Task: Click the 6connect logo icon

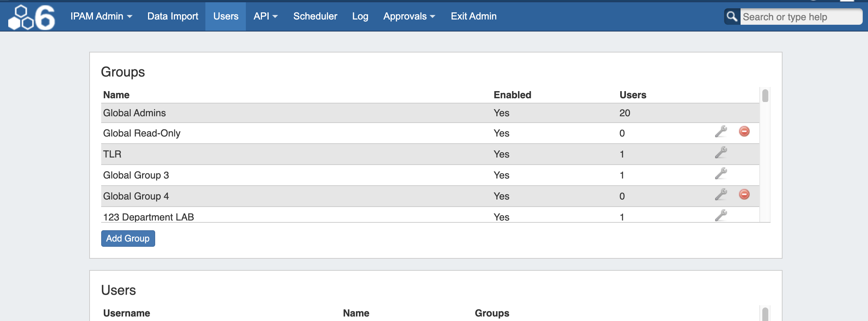Action: 31,17
